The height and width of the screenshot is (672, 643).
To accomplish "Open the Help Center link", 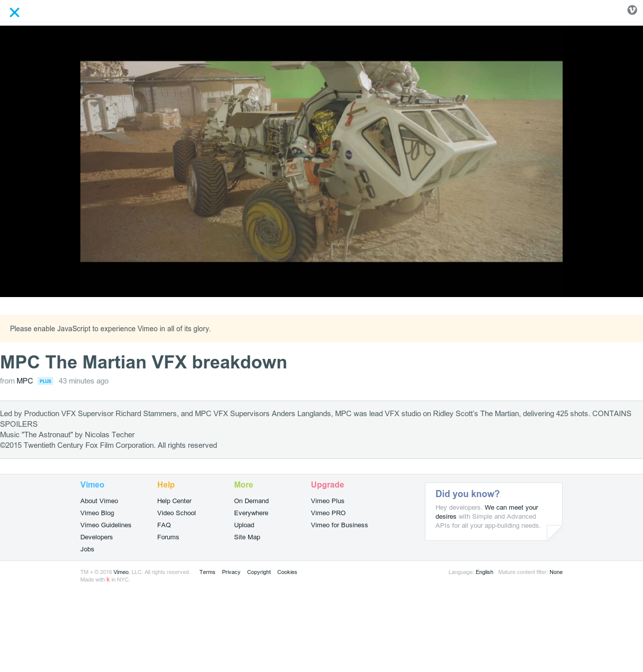I will pyautogui.click(x=174, y=501).
